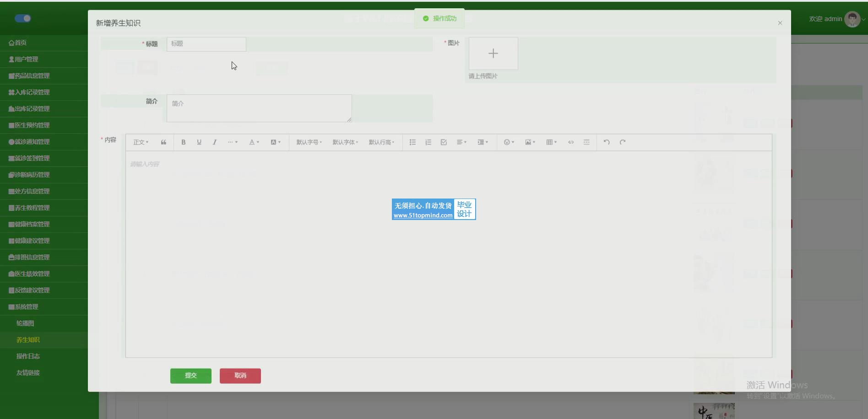Screen dimensions: 868x419
Task: Select 操作日志 in the sidebar menu
Action: [x=28, y=356]
